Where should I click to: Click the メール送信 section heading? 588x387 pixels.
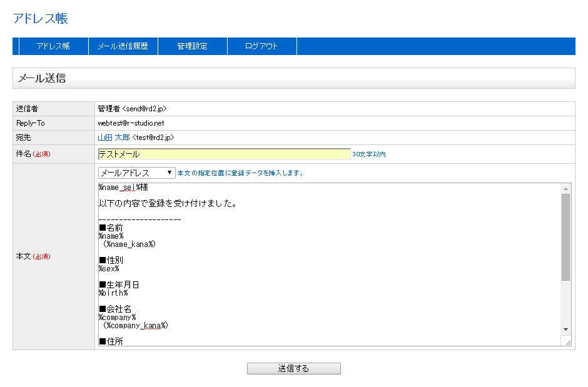(x=42, y=78)
